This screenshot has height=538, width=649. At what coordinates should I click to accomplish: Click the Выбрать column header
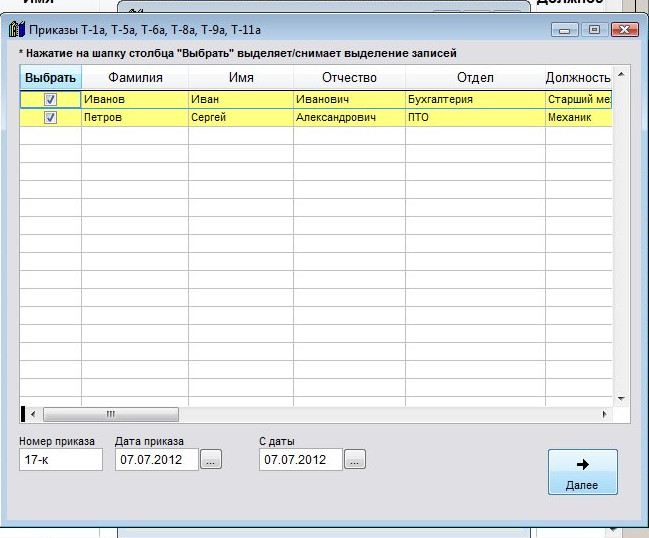pos(50,78)
